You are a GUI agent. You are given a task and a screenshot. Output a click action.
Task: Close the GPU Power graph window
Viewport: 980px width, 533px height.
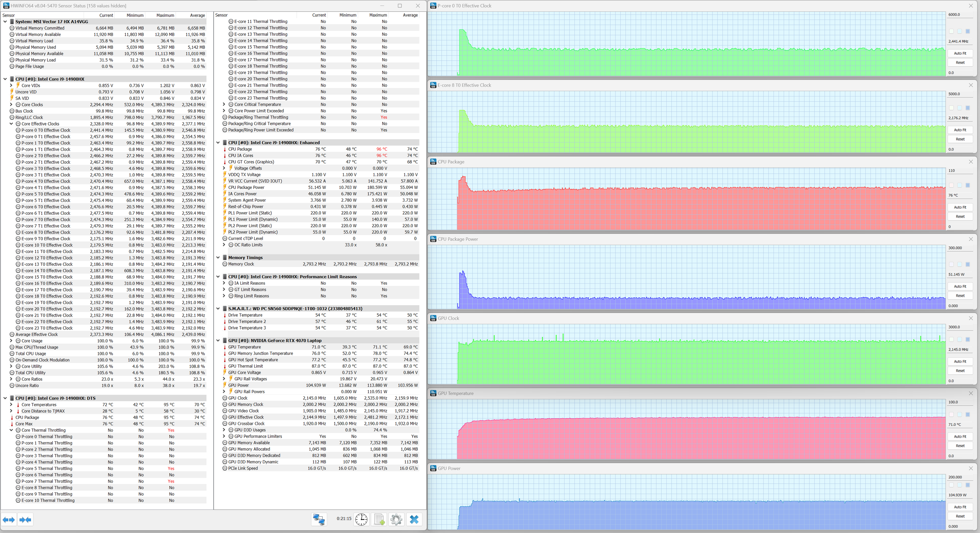971,468
